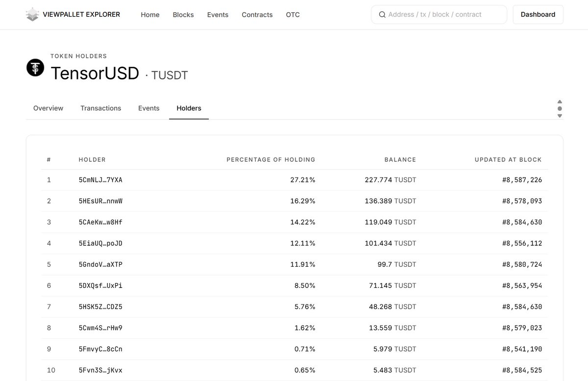Click the 136.389 TUSDT balance
This screenshot has width=588, height=381.
[391, 201]
